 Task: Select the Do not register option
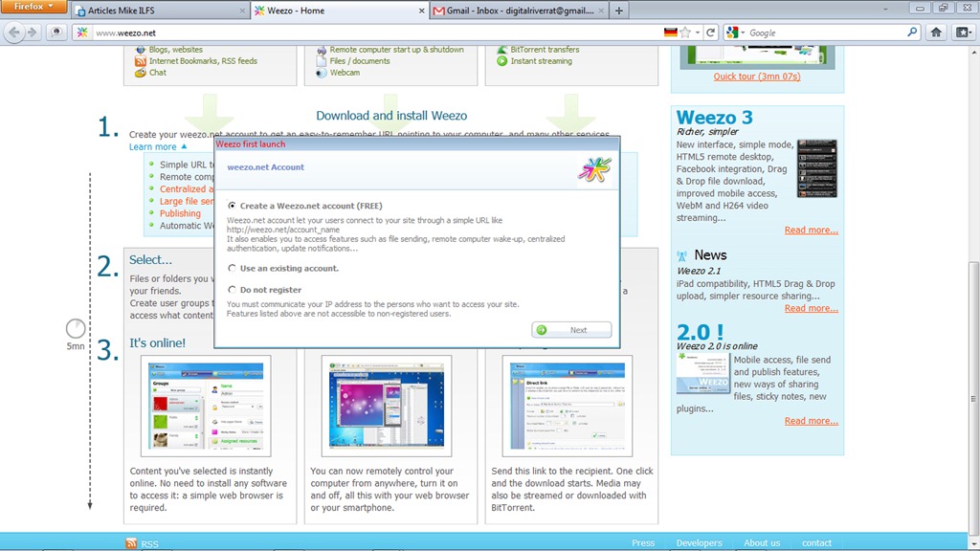232,290
